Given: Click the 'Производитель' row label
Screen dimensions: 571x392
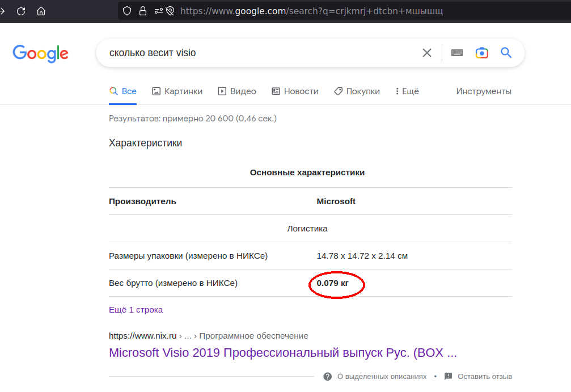Looking at the screenshot, I should point(142,201).
